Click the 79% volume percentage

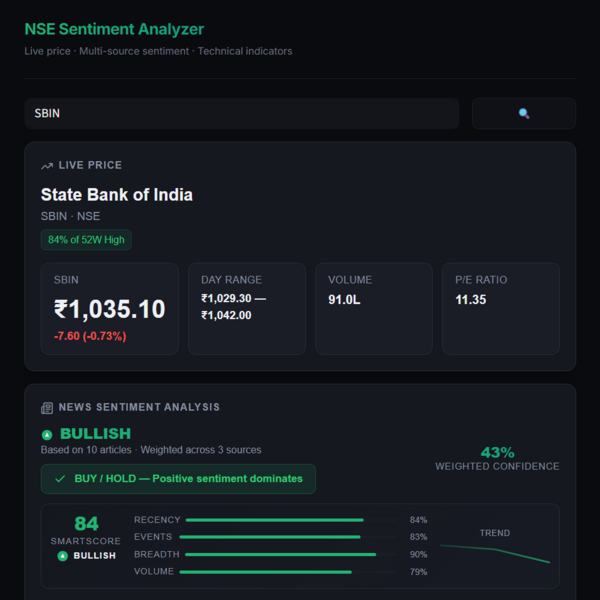coord(418,572)
